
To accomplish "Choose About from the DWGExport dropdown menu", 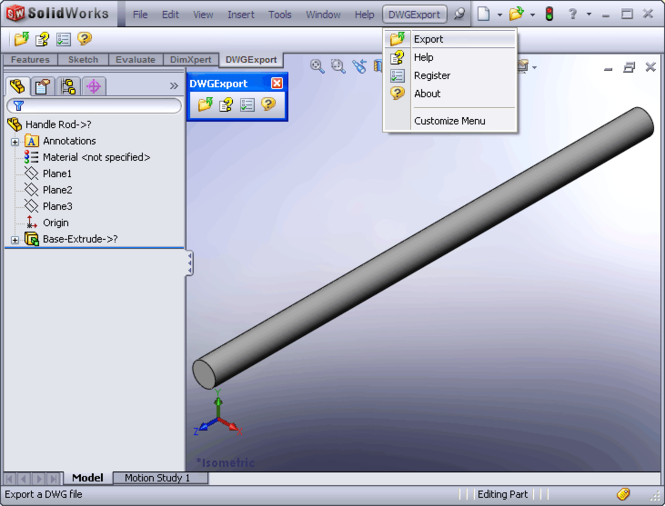I will click(450, 94).
